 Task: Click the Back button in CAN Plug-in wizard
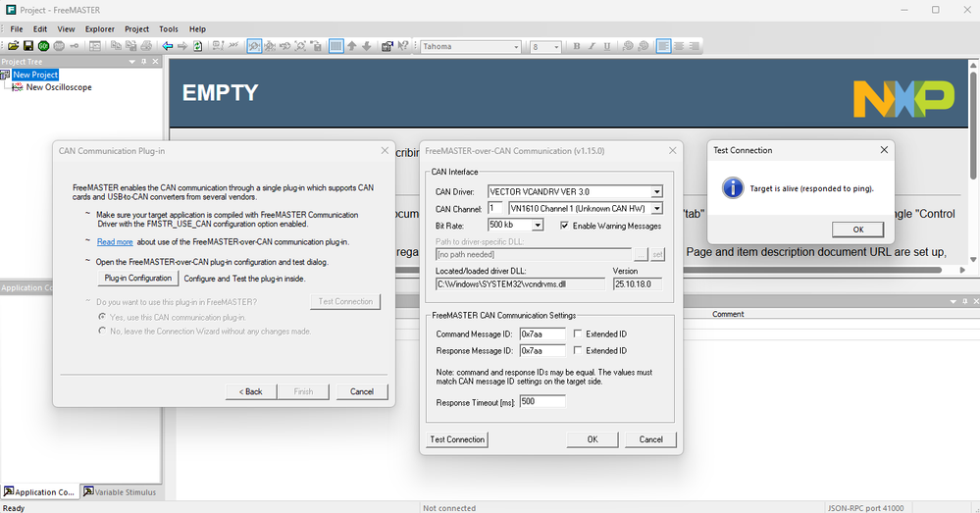pos(250,391)
